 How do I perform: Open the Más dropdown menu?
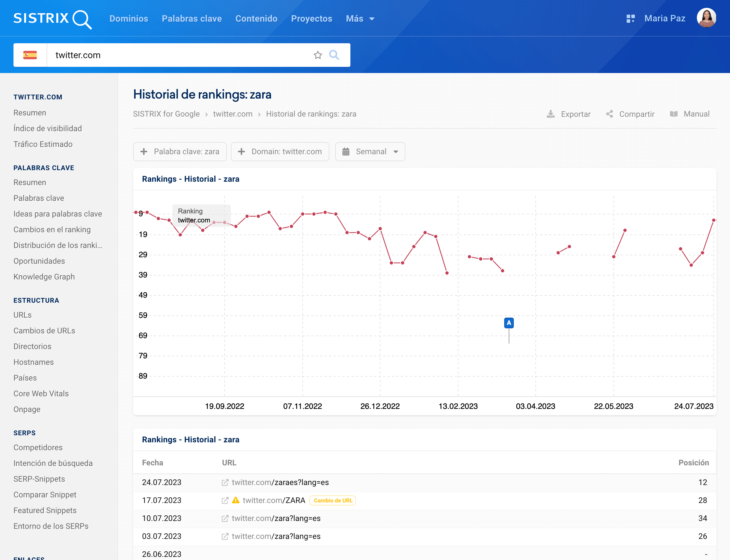click(x=360, y=19)
